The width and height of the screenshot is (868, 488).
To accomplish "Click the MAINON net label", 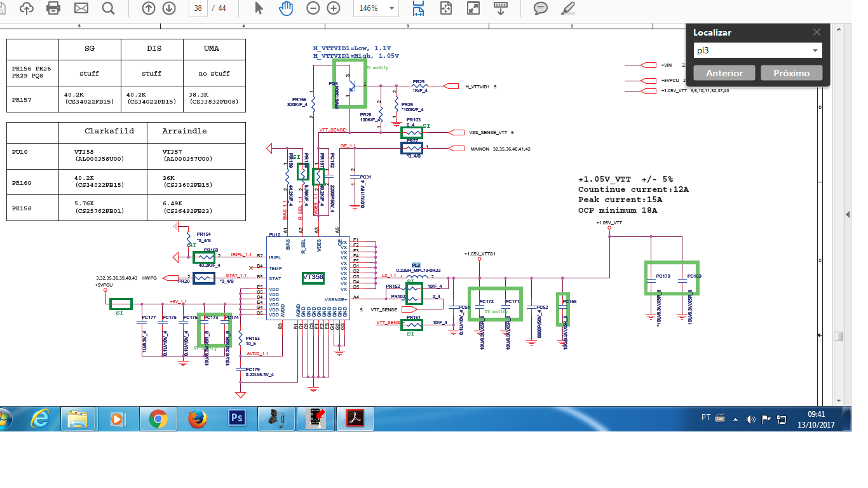I will pyautogui.click(x=480, y=149).
